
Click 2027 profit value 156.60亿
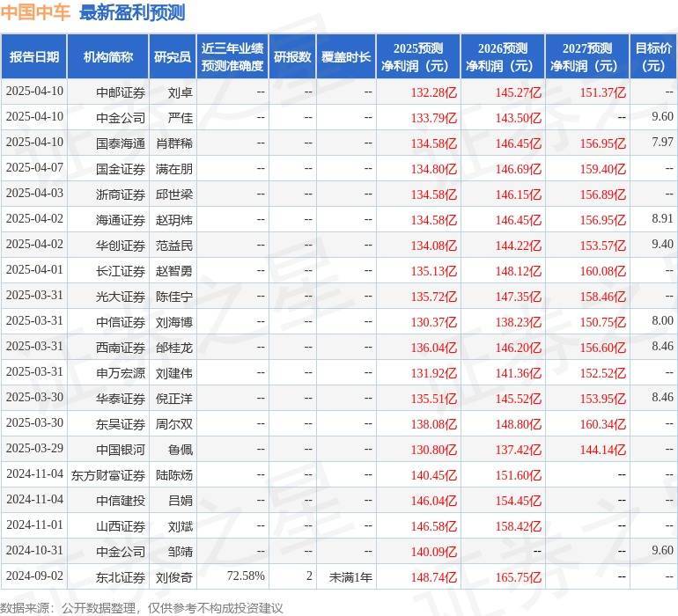603,347
